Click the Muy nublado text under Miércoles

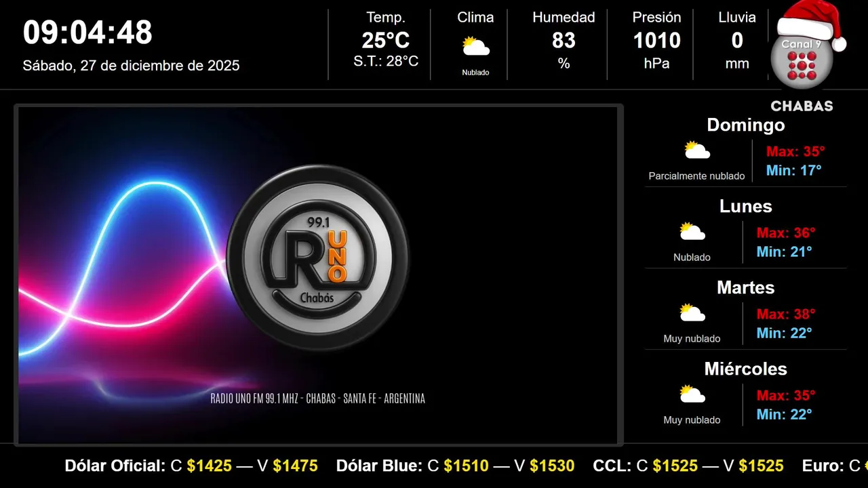click(692, 420)
